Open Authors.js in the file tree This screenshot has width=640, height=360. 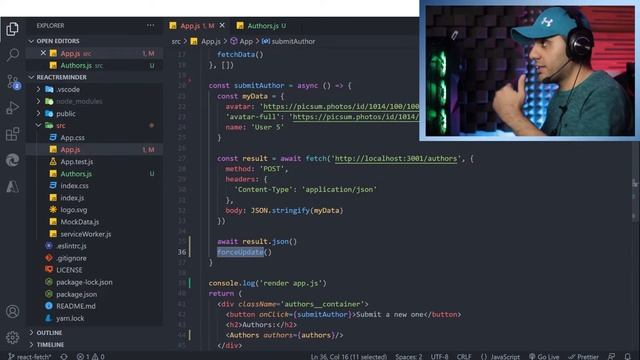pos(76,173)
